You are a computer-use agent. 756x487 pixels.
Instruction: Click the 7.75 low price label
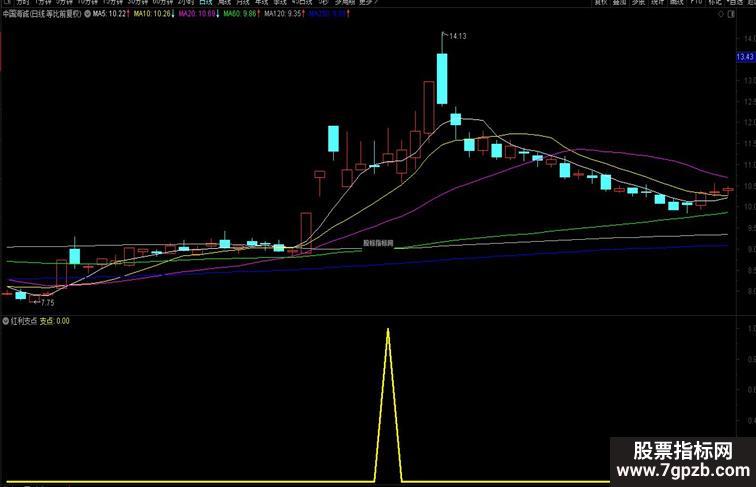(48, 303)
